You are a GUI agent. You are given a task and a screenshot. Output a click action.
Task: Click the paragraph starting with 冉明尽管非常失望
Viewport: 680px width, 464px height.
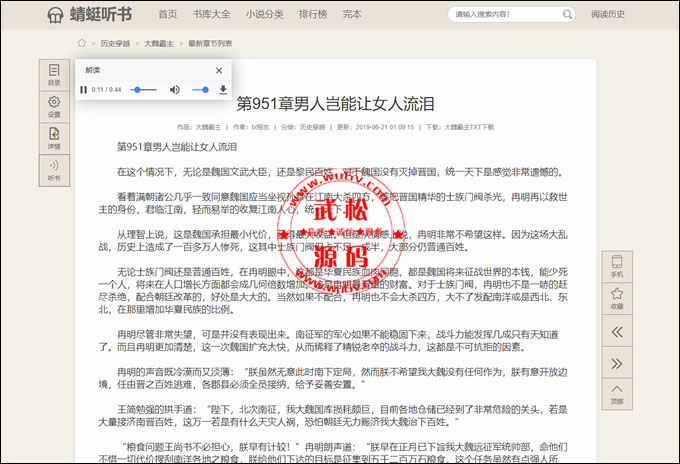click(x=329, y=341)
